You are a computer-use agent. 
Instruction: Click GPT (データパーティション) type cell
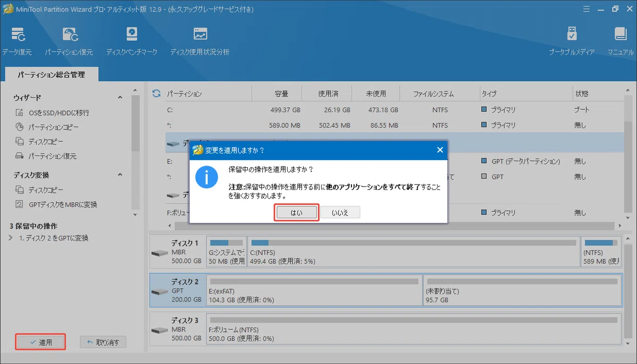[520, 161]
